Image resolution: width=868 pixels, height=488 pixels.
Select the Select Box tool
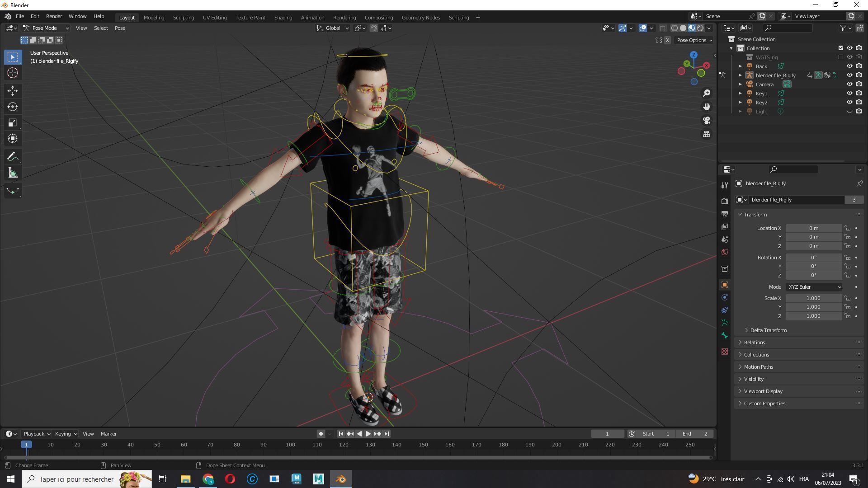[x=13, y=57]
